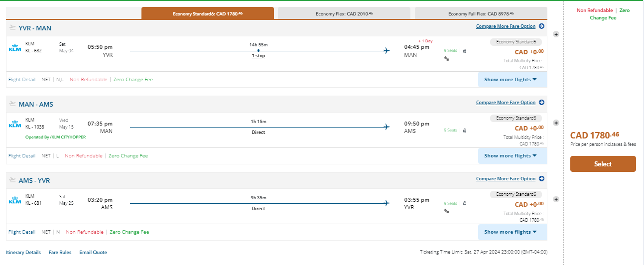Open the Email Quote link

coord(93,253)
